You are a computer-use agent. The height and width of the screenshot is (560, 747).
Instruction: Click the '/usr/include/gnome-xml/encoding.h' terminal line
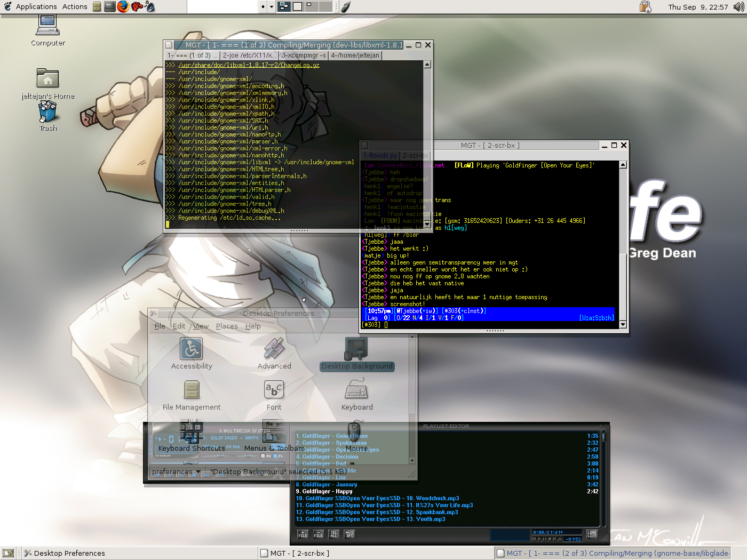pos(225,86)
